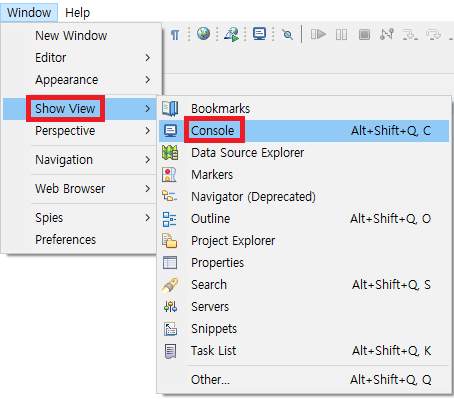Screen dimensions: 454x399
Task: Click the Alt+Shift+Q, Q shortcut text
Action: click(x=390, y=379)
